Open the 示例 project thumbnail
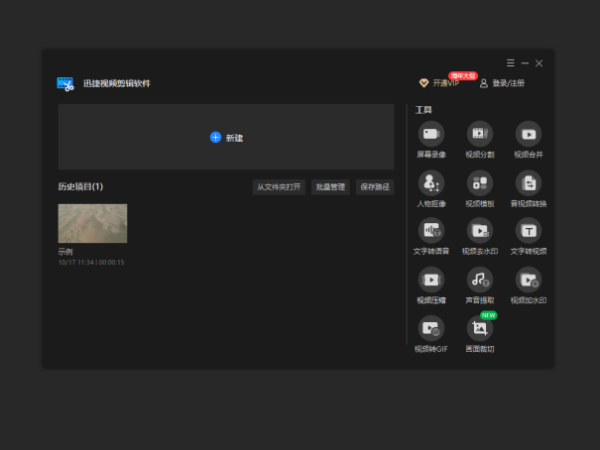 tap(93, 223)
